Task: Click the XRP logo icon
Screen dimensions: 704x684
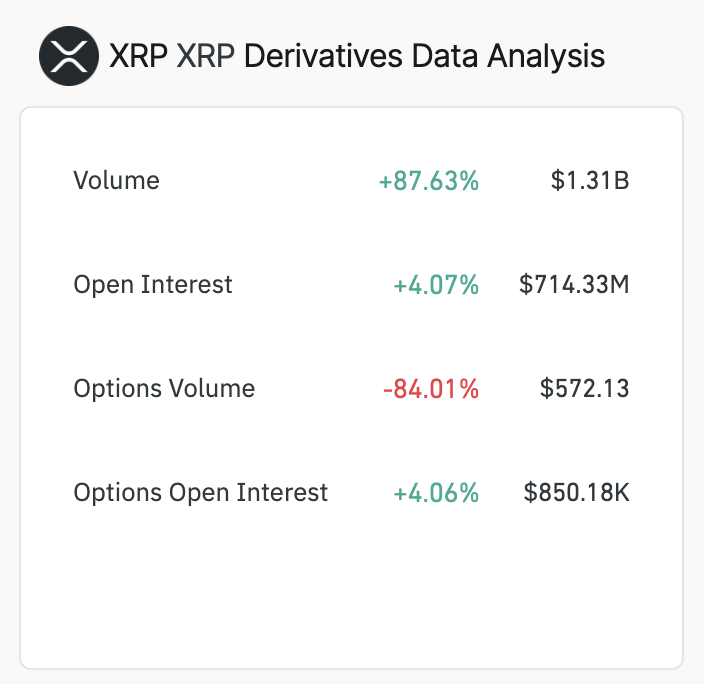Action: pyautogui.click(x=68, y=55)
